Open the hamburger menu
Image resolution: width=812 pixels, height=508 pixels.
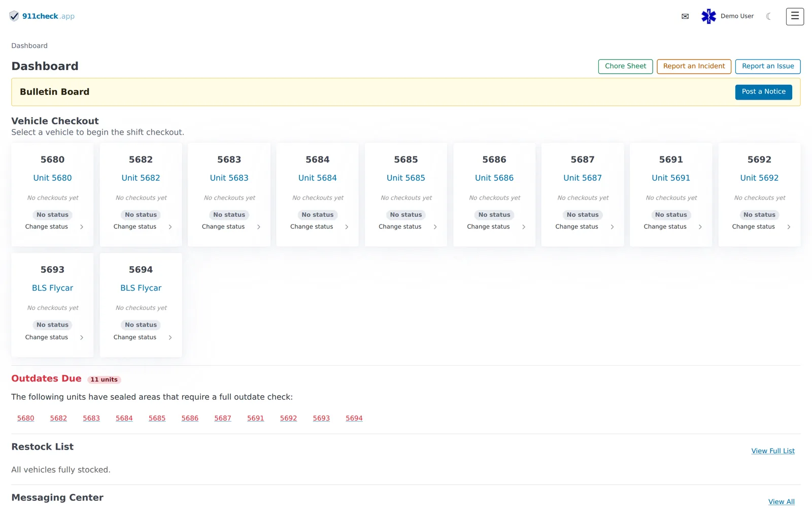coord(795,16)
